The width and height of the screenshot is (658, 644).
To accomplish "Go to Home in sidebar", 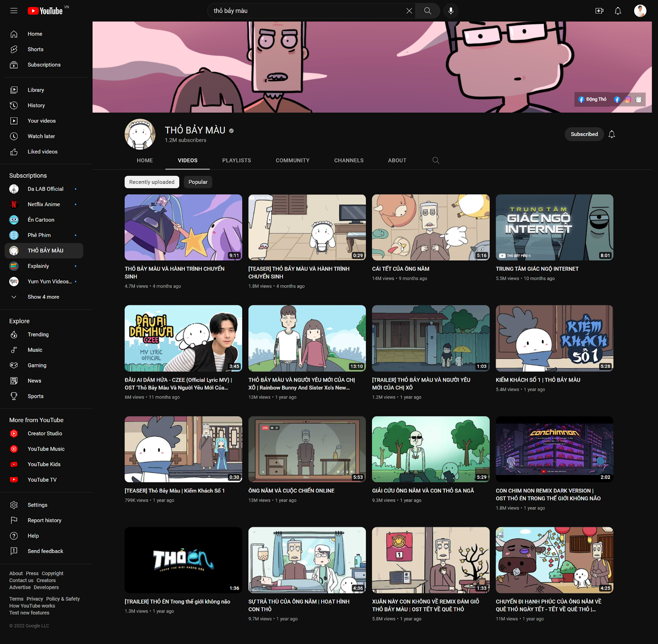I will [x=44, y=34].
